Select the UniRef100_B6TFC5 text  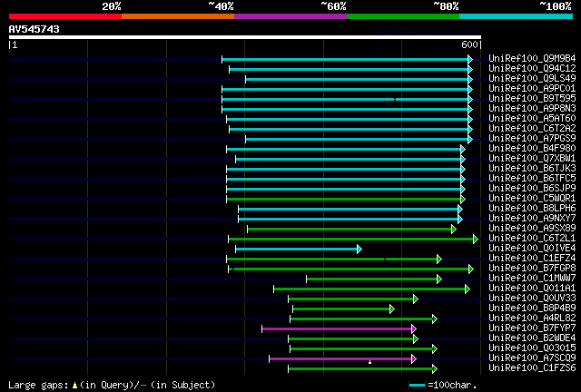point(532,178)
